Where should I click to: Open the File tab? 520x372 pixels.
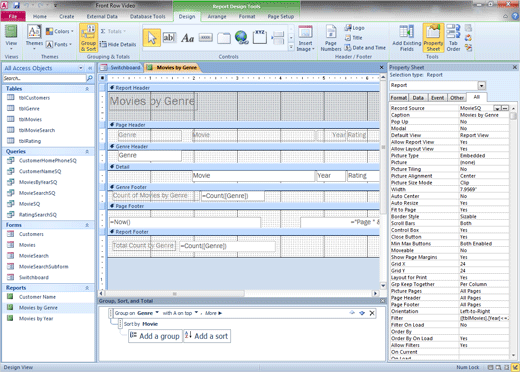(x=13, y=16)
